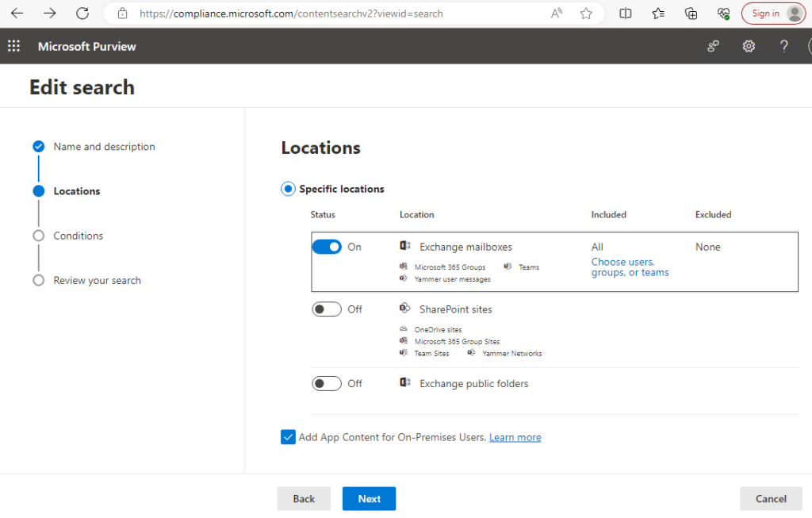This screenshot has width=812, height=518.
Task: Turn on the SharePoint sites toggle
Action: 327,309
